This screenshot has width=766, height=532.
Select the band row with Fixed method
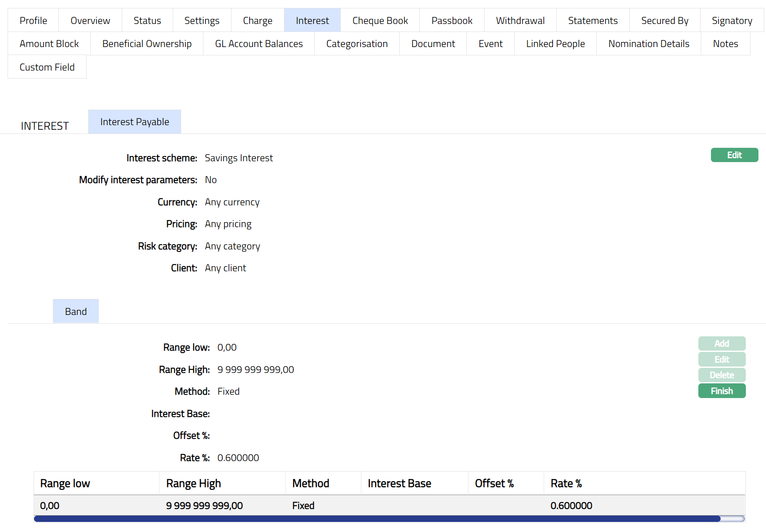[x=303, y=506]
